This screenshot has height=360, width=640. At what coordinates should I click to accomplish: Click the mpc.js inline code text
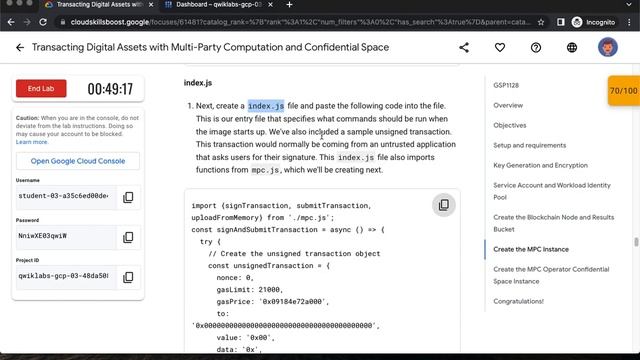click(x=265, y=170)
